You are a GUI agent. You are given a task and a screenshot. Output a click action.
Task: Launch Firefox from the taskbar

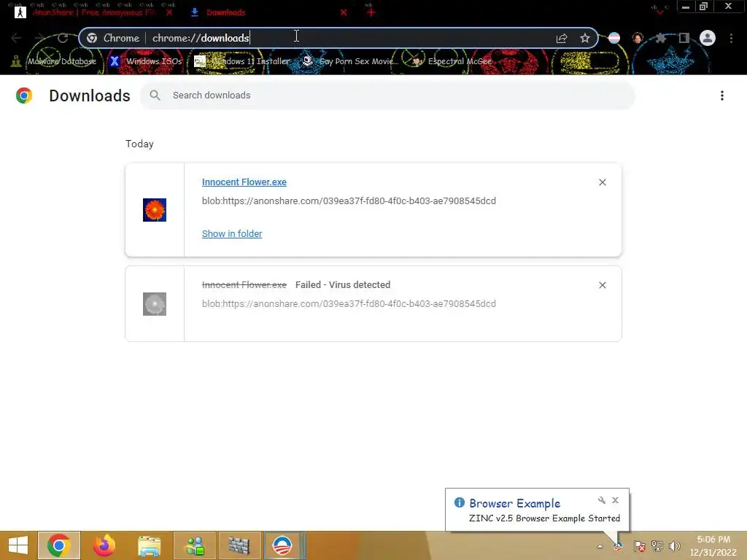click(x=104, y=545)
